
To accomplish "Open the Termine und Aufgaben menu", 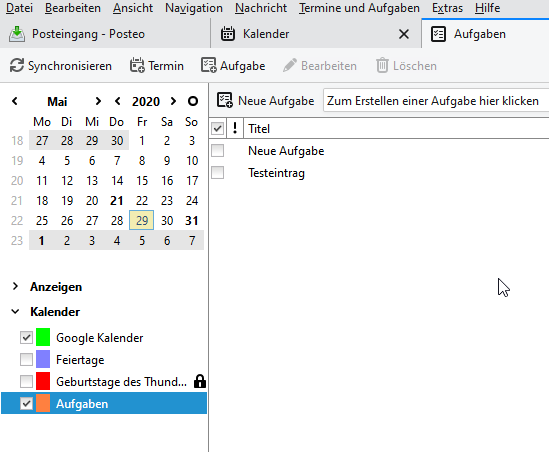I will coord(359,8).
